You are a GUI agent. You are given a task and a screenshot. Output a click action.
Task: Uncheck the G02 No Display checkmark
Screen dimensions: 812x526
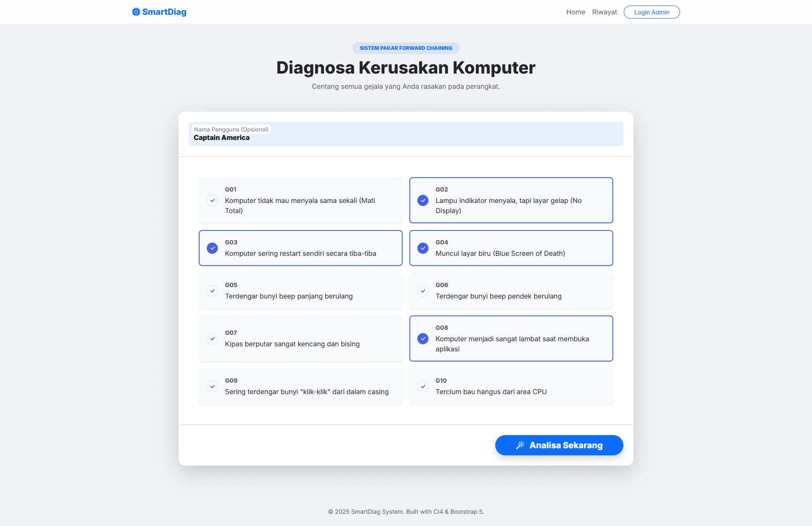point(423,200)
